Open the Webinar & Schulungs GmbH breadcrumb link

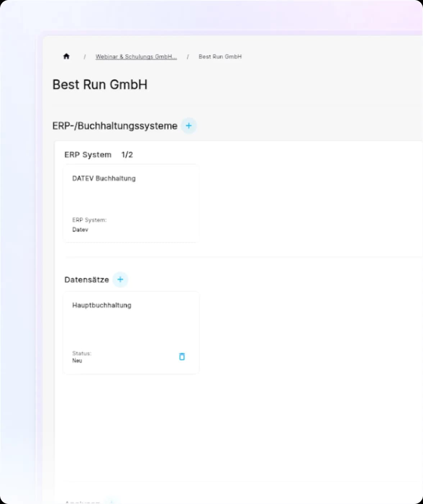(136, 57)
